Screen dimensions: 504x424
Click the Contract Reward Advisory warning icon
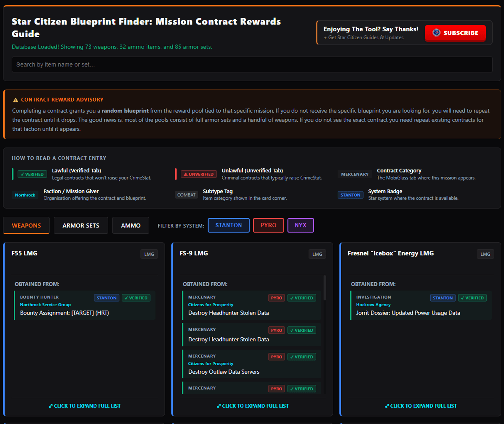point(15,100)
